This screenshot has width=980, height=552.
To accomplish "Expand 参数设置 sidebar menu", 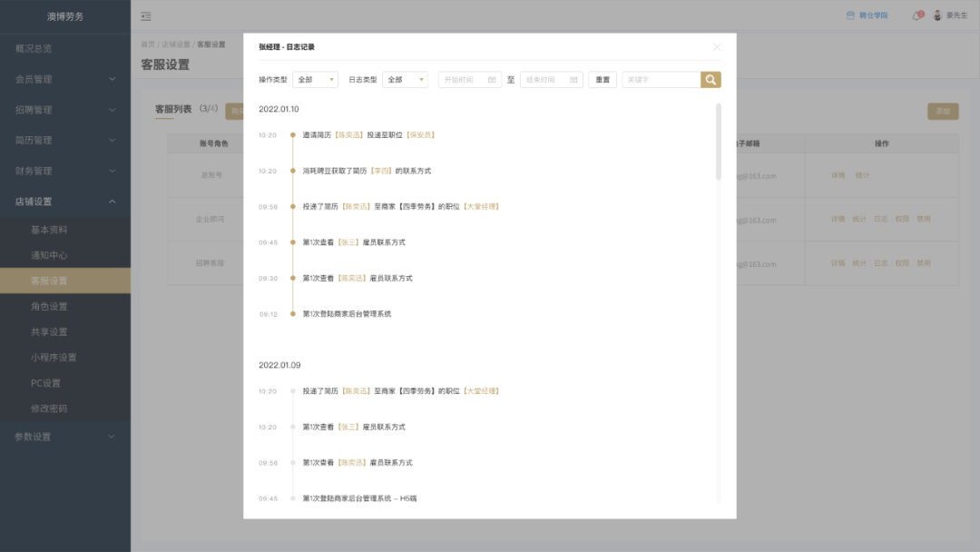I will coord(65,437).
